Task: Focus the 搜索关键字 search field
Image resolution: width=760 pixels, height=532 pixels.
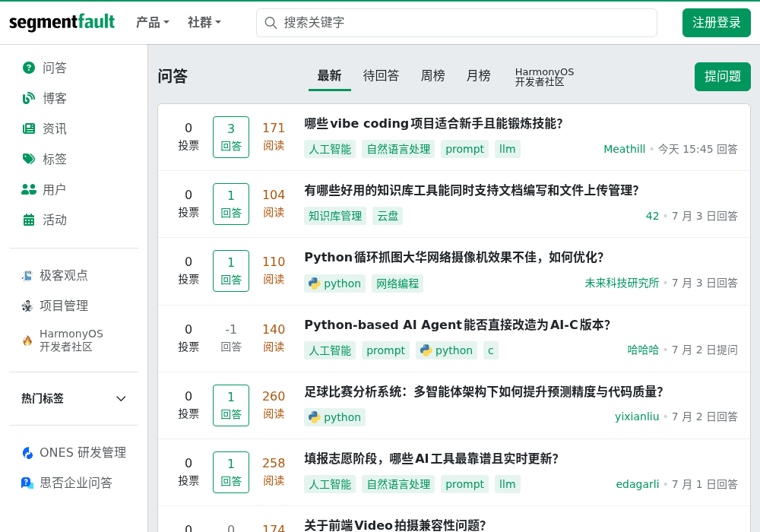Action: pos(457,23)
